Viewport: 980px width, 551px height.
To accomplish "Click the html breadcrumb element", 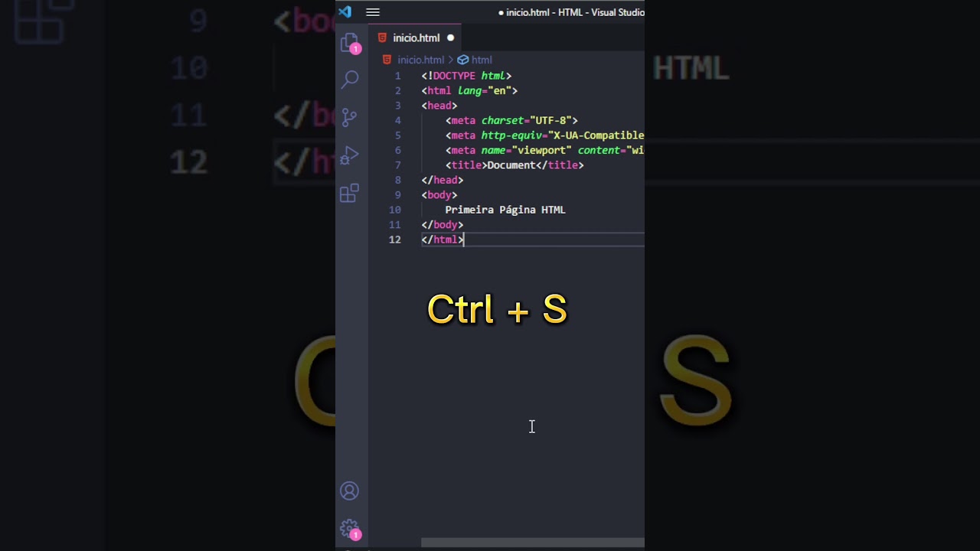I will coord(482,60).
